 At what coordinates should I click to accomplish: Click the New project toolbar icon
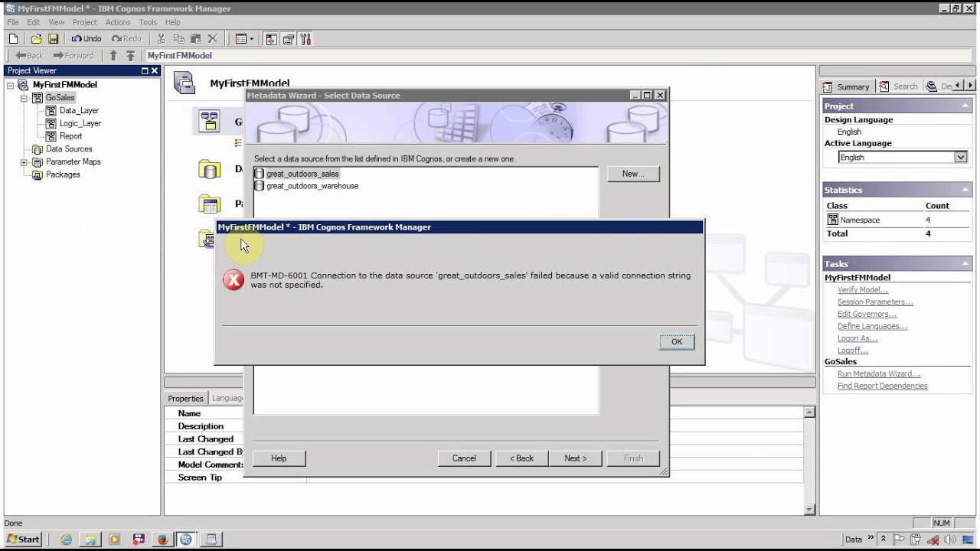14,39
